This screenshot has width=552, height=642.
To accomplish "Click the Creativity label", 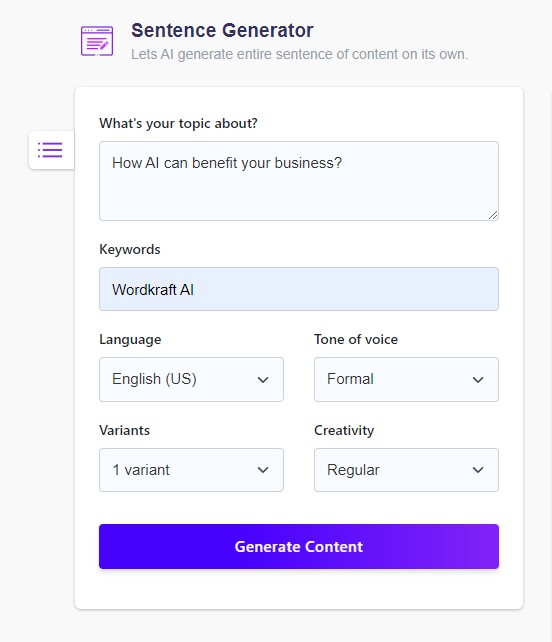I will click(x=344, y=430).
